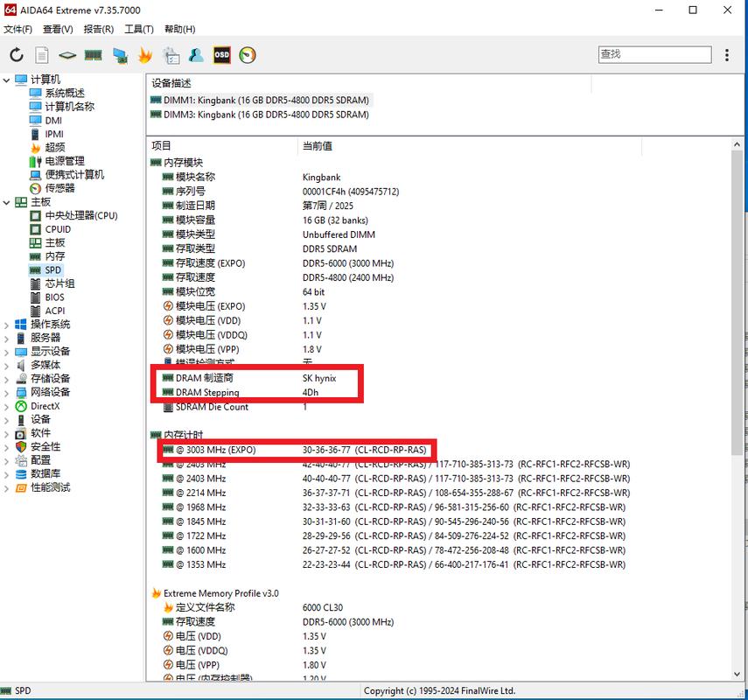Click the vertical scrollbar thumb
Screen dimensions: 748x700
pyautogui.click(x=737, y=303)
